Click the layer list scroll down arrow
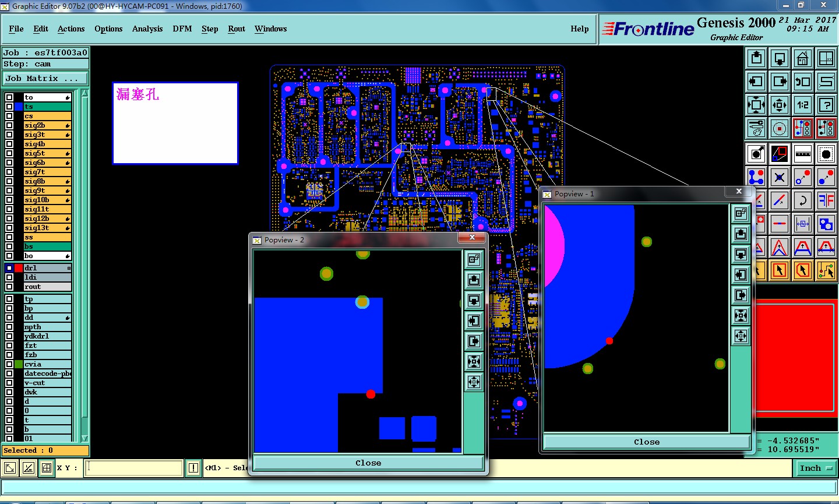The height and width of the screenshot is (504, 839). pos(84,438)
